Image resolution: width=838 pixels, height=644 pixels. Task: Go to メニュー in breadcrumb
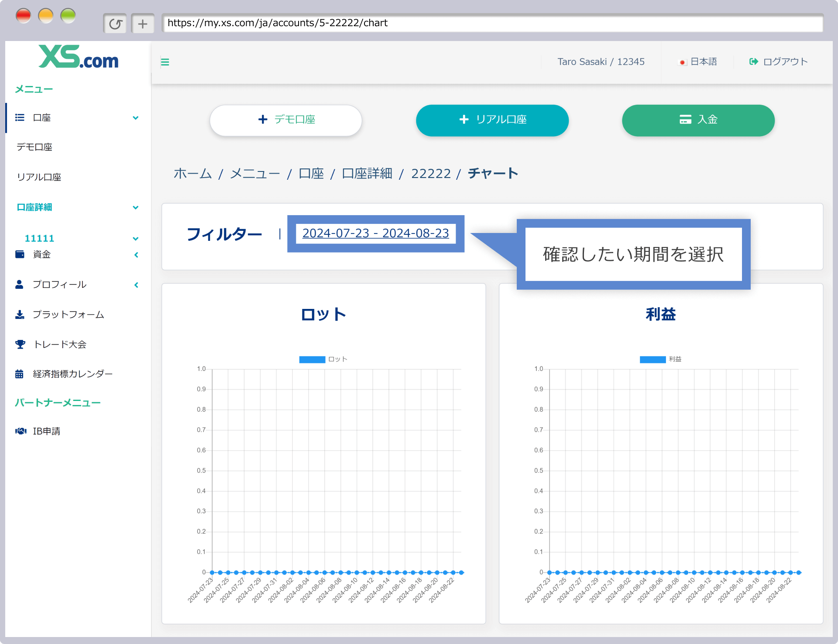coord(255,174)
